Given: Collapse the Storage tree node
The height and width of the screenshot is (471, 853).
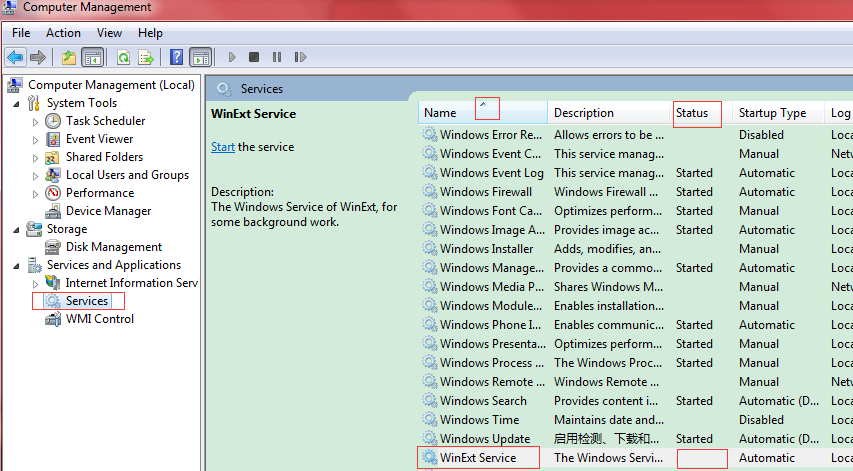Looking at the screenshot, I should click(16, 230).
